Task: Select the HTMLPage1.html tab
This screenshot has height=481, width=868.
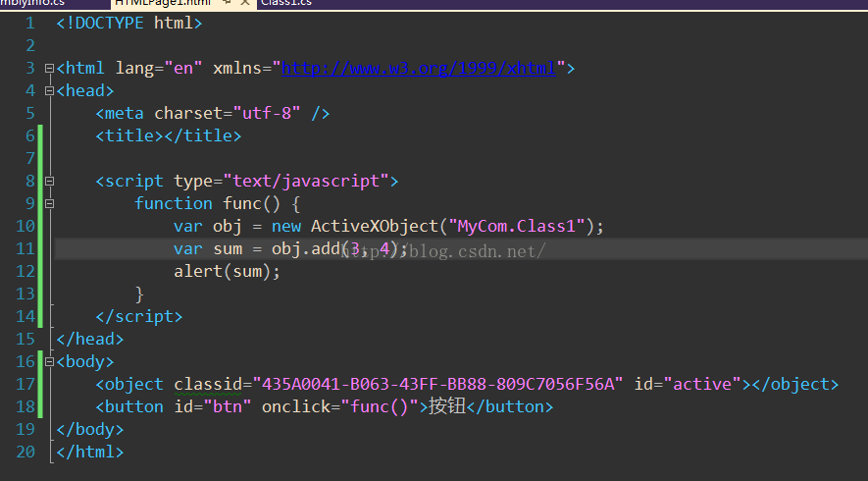Action: pyautogui.click(x=162, y=3)
